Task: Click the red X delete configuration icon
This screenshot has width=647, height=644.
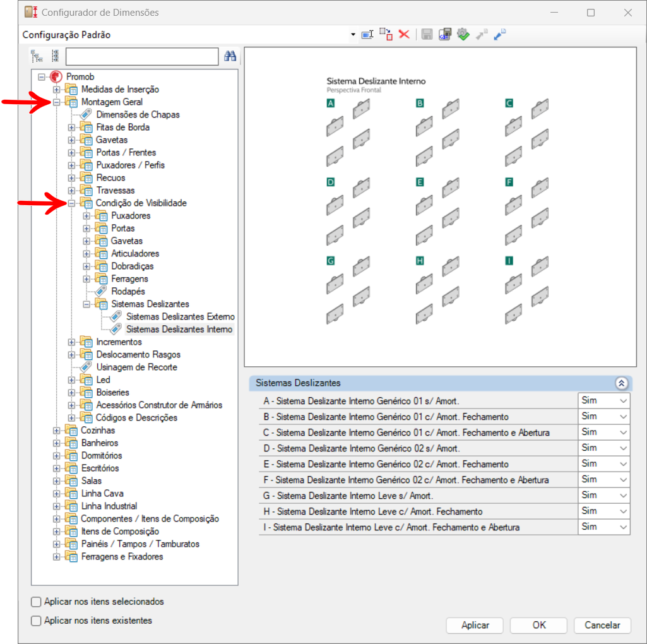Action: tap(404, 35)
